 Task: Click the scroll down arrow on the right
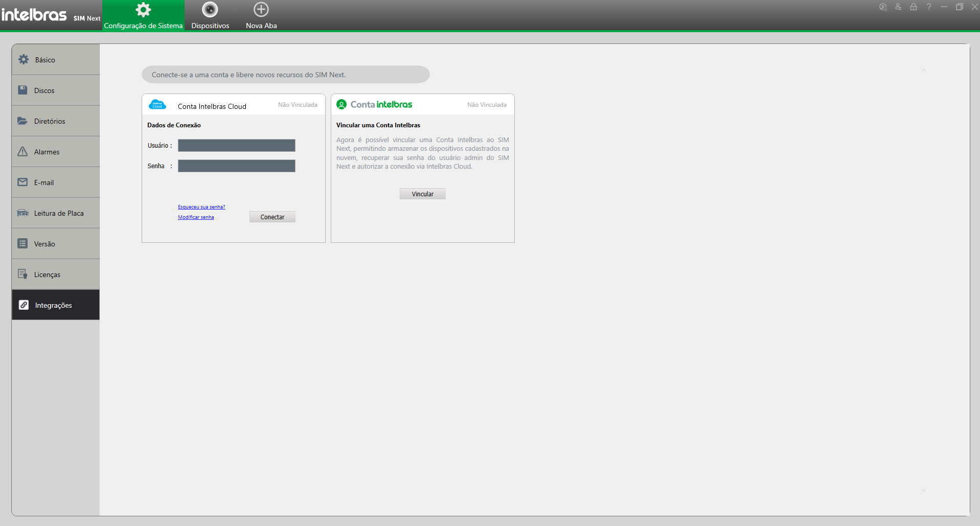point(923,490)
